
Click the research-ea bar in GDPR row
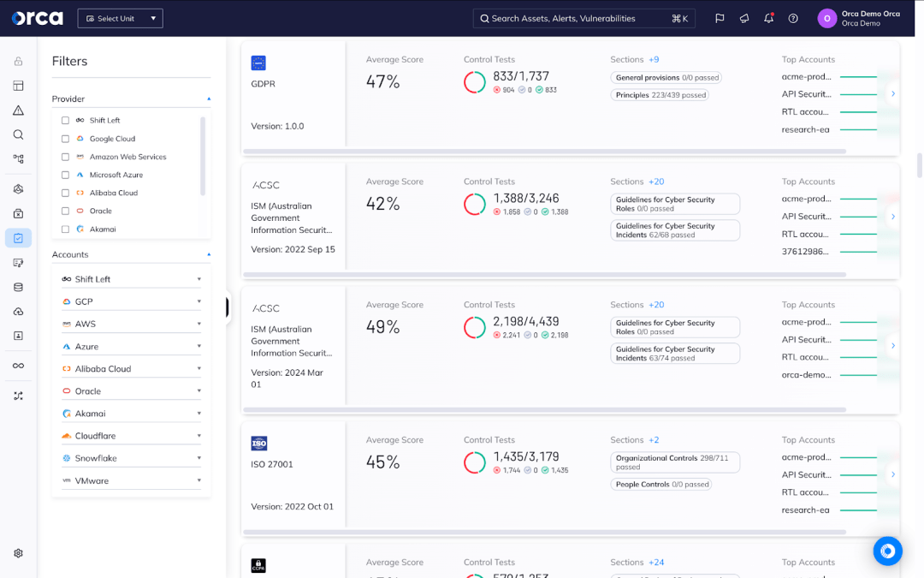click(x=859, y=130)
